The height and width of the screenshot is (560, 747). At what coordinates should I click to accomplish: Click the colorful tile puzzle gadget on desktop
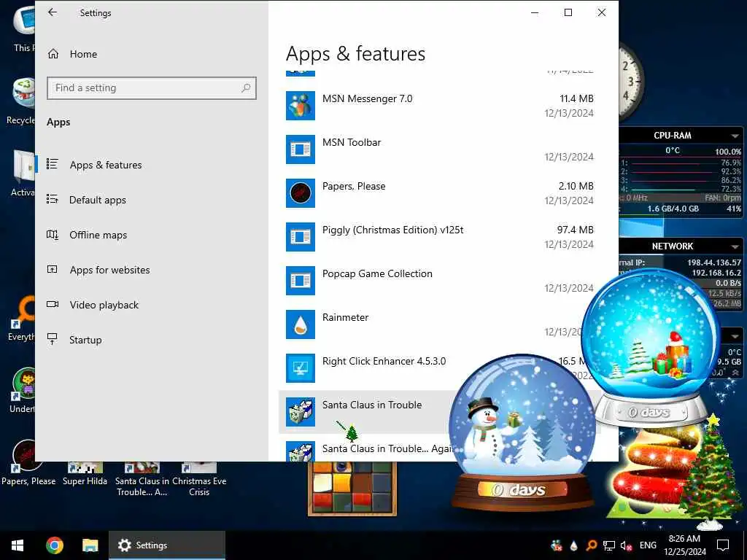[x=352, y=489]
